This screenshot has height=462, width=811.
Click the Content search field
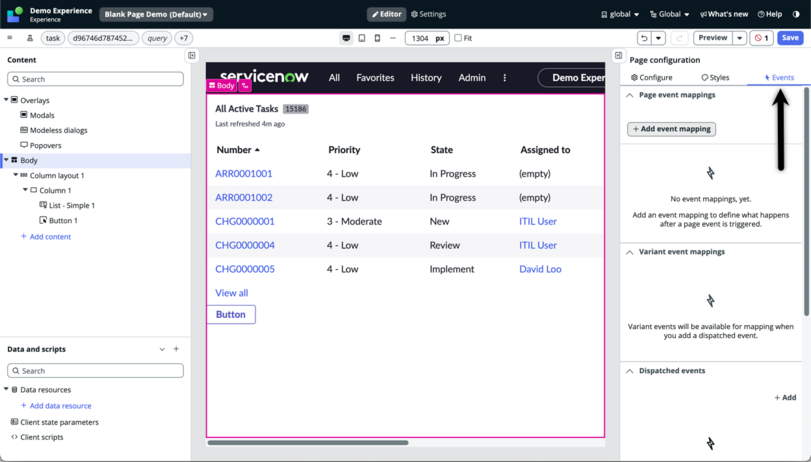[95, 79]
